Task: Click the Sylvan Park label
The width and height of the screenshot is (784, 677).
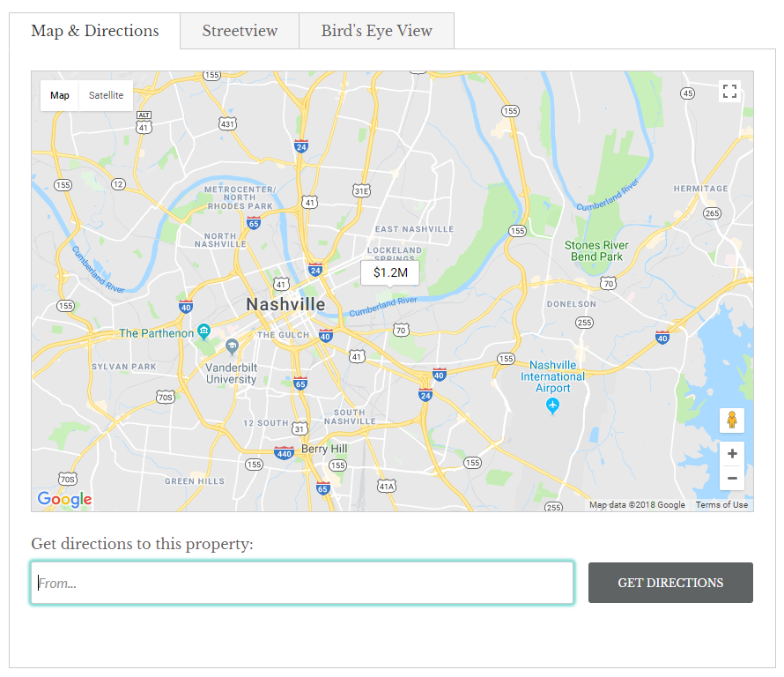Action: pos(124,367)
